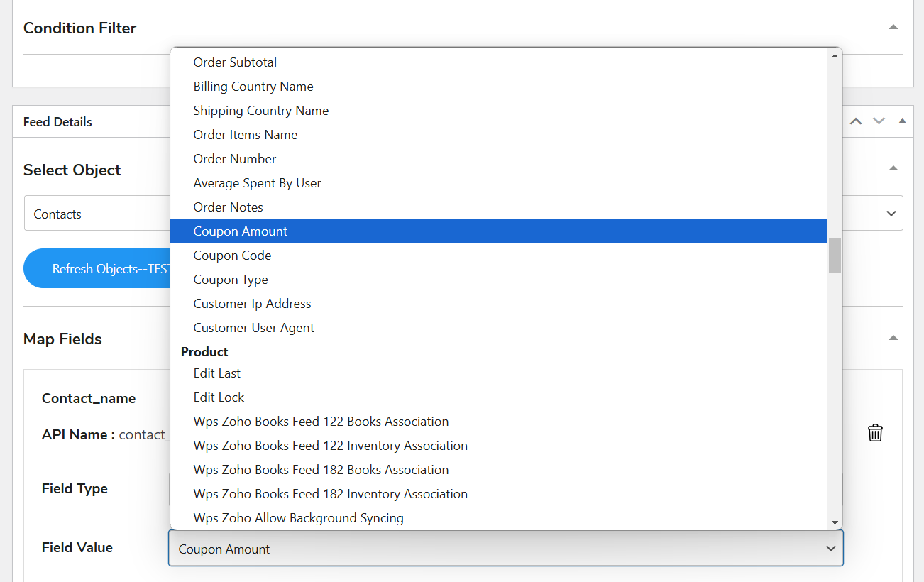This screenshot has height=582, width=924.
Task: Select "Order Subtotal" from the field list
Action: [235, 62]
